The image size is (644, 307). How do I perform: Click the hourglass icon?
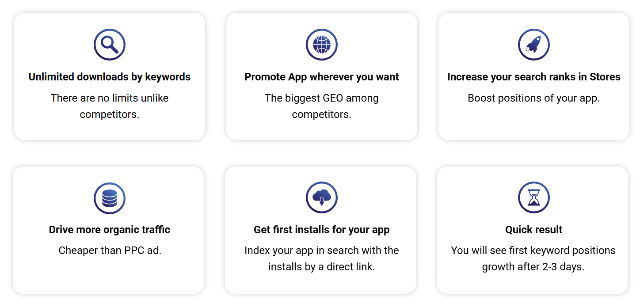pos(533,197)
